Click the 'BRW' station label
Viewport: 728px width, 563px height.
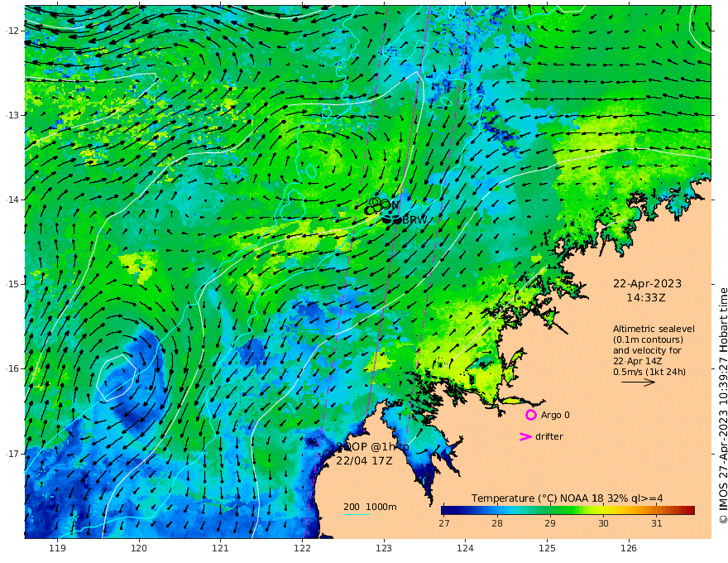[x=414, y=220]
